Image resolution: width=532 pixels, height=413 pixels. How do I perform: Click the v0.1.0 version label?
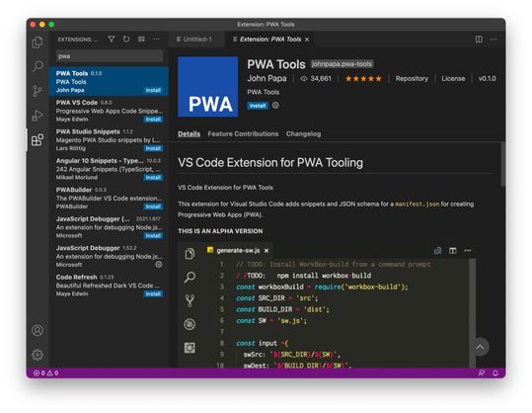click(488, 78)
